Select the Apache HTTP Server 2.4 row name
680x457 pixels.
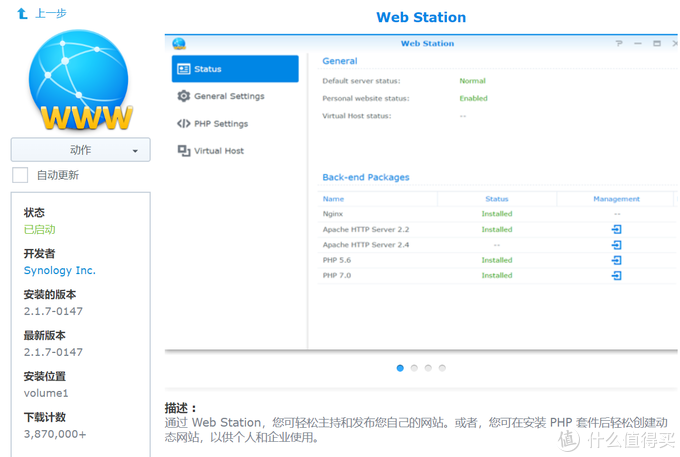(366, 245)
